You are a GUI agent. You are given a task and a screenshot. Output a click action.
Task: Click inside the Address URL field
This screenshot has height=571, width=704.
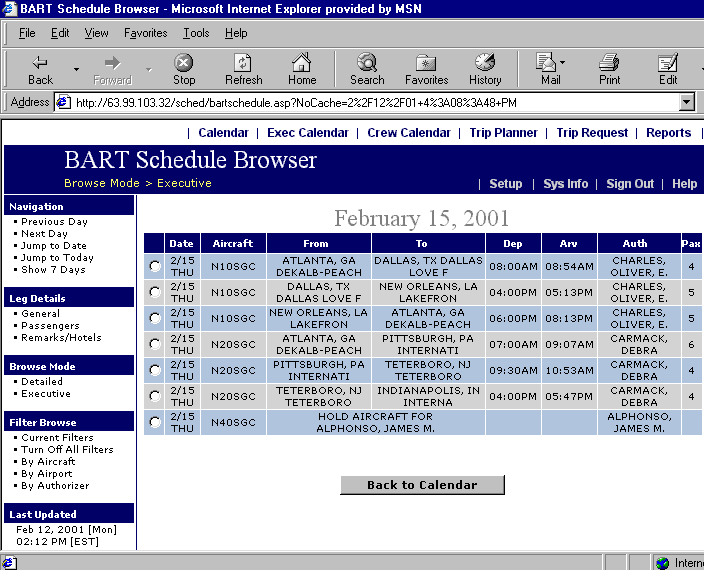[x=370, y=102]
